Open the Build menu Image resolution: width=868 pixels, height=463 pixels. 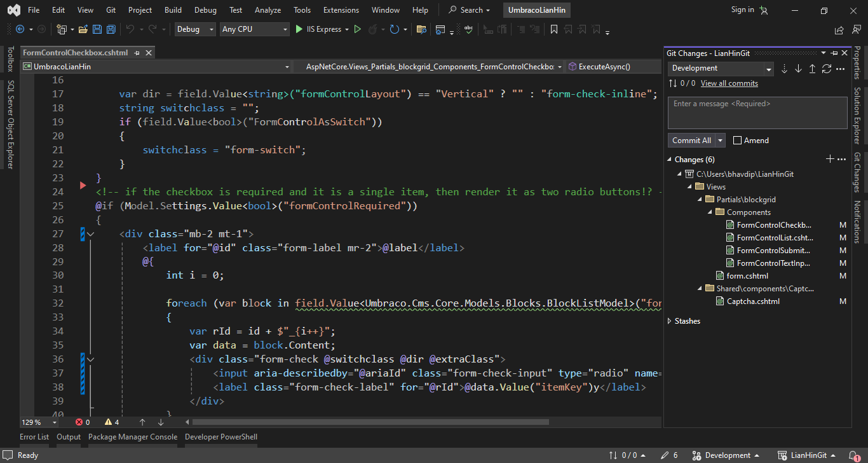(x=173, y=10)
